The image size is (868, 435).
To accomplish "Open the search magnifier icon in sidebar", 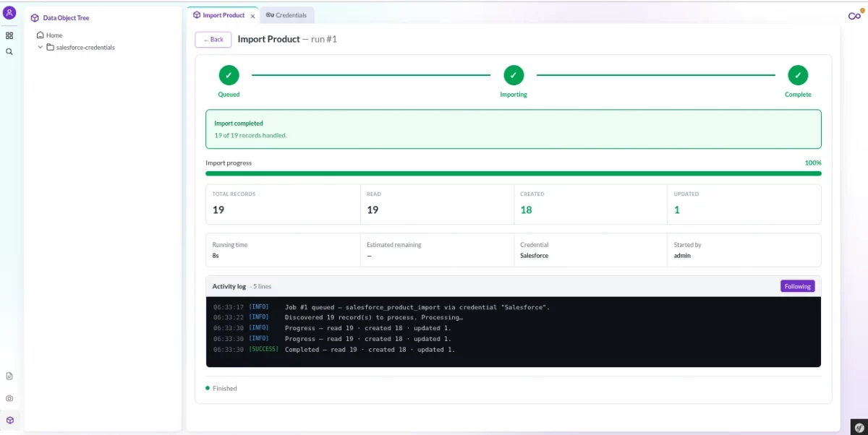I will coord(9,52).
